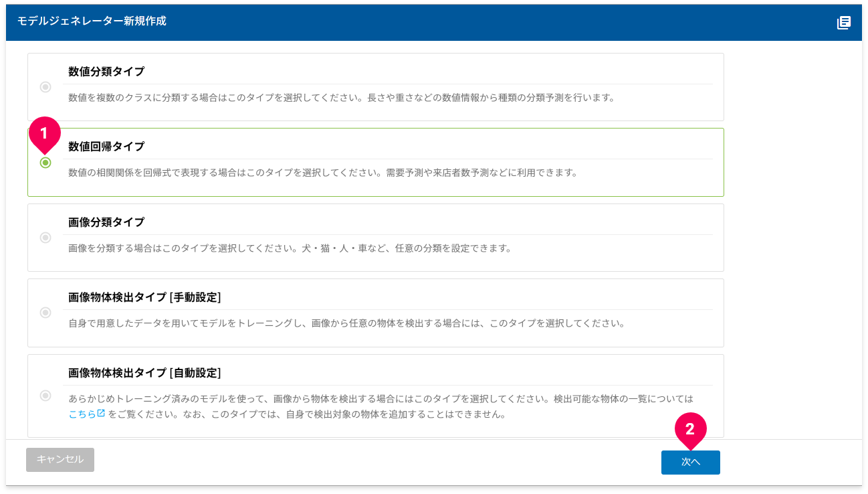Click description starting 数値を複数のクラスに分類する
Viewport: 868px width, 494px height.
(x=341, y=98)
